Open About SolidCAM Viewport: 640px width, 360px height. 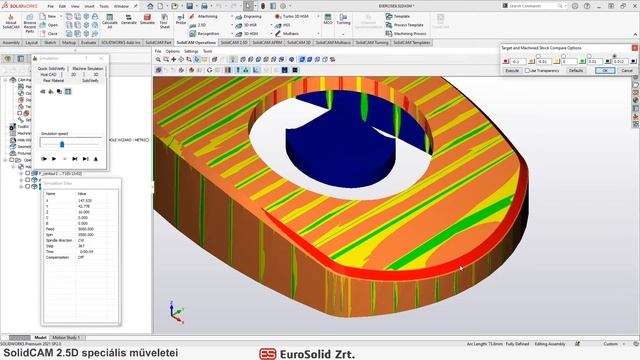coord(11,22)
